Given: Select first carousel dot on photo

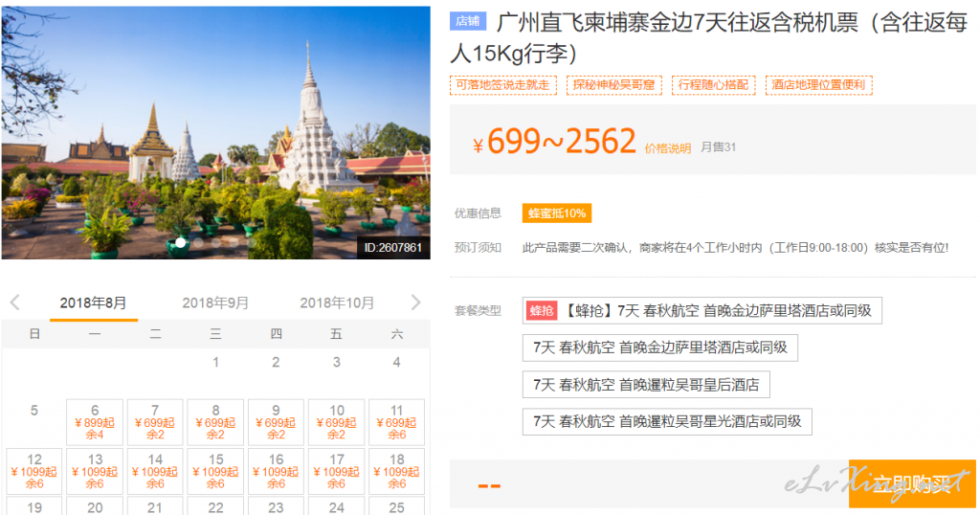Looking at the screenshot, I should coord(181,242).
